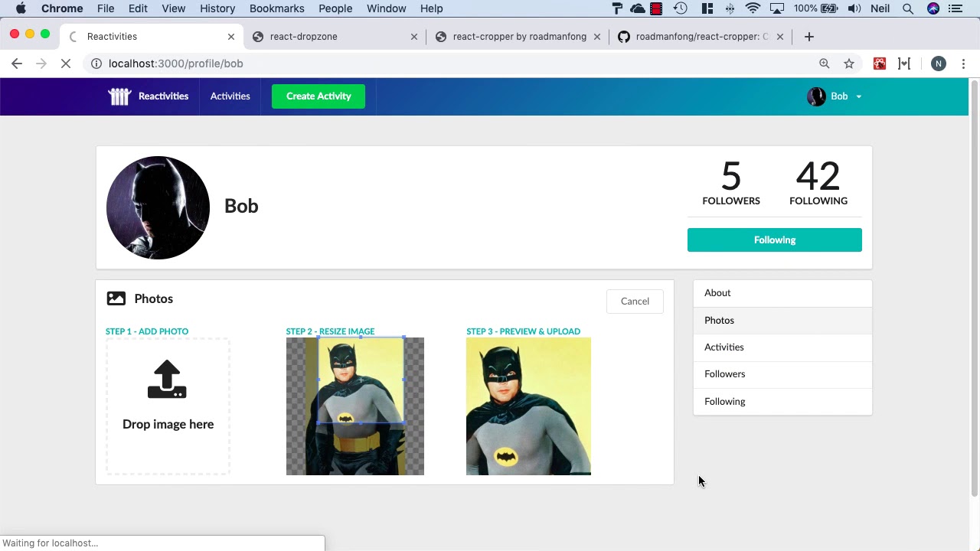The image size is (980, 551).
Task: Click the bracket extension icon in toolbar
Action: 904,64
